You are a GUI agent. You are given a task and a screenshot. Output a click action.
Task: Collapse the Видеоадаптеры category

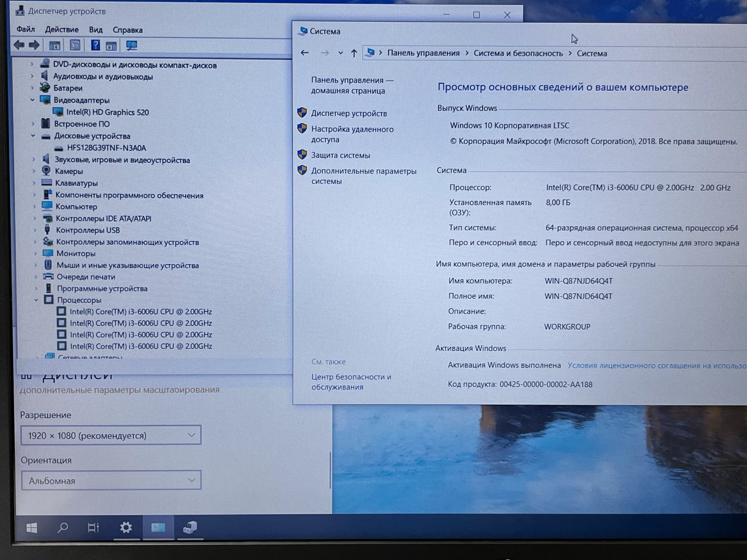pyautogui.click(x=32, y=100)
